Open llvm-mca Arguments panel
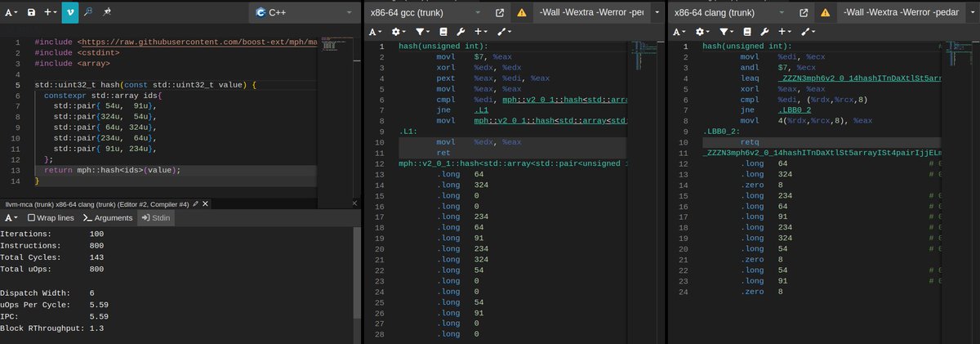 [x=107, y=218]
